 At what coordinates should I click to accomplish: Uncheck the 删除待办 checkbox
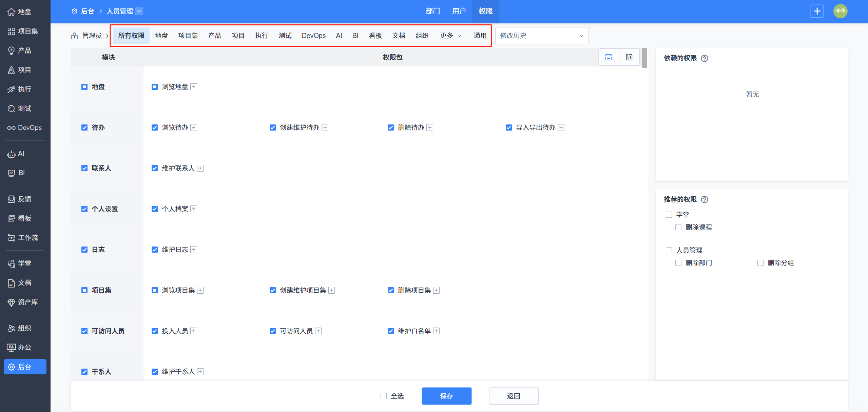(391, 127)
